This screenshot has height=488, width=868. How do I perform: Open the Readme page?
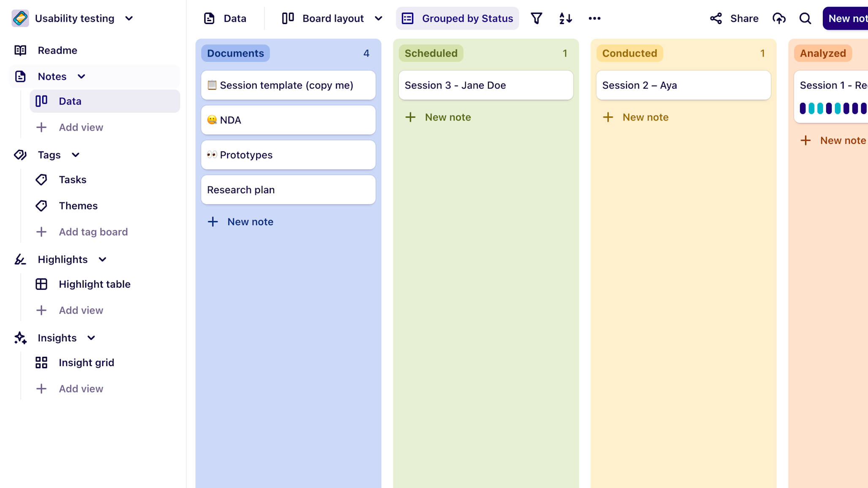pos(57,50)
